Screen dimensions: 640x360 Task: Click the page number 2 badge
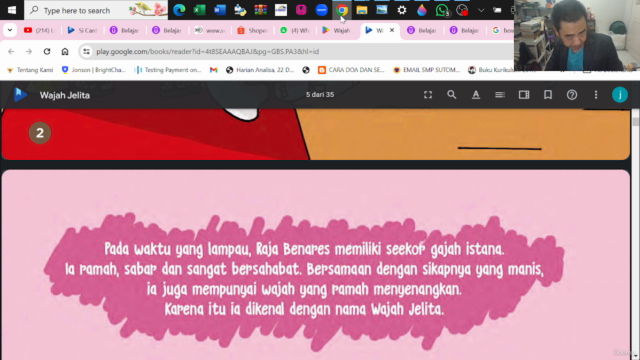point(40,133)
